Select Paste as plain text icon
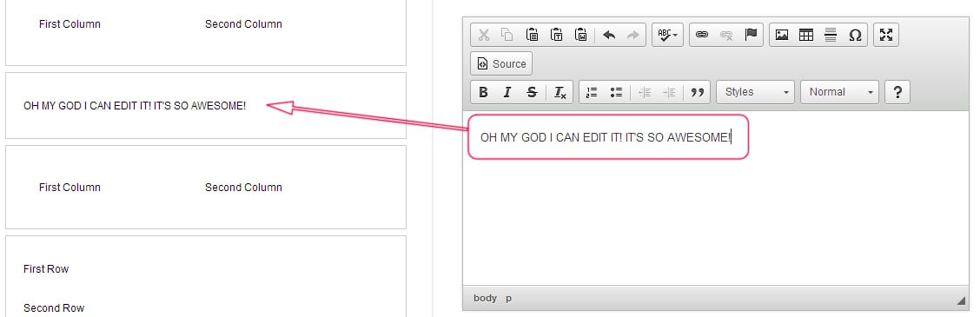The image size is (980, 317). pyautogui.click(x=556, y=35)
